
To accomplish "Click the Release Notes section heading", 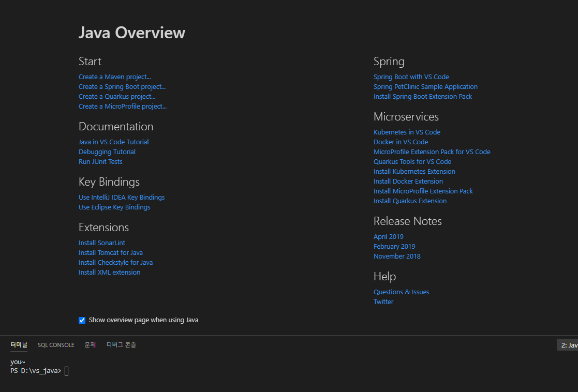I will pos(407,221).
